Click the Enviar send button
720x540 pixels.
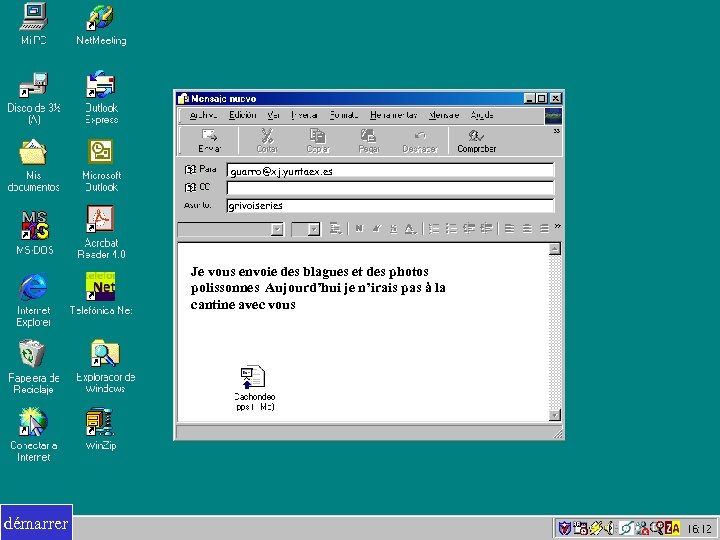click(x=209, y=141)
